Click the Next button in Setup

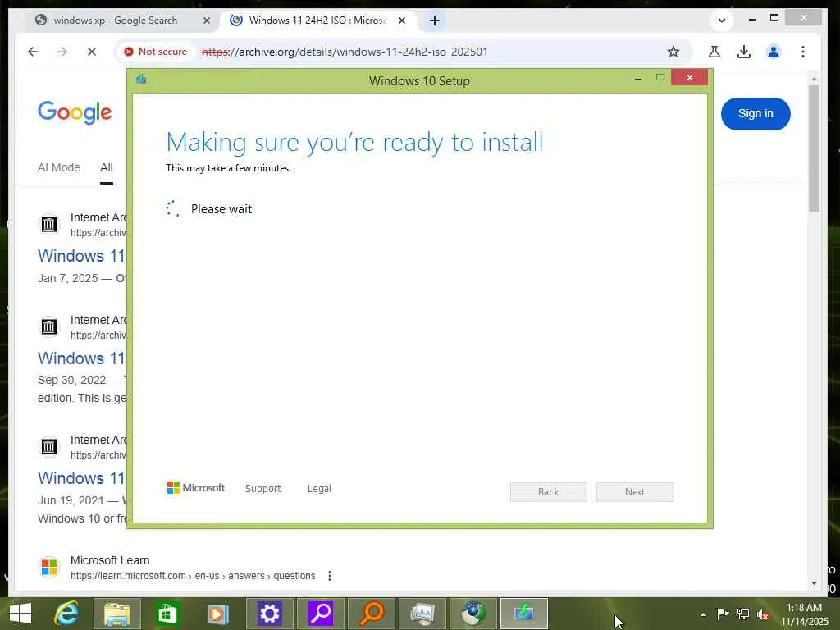(x=635, y=492)
